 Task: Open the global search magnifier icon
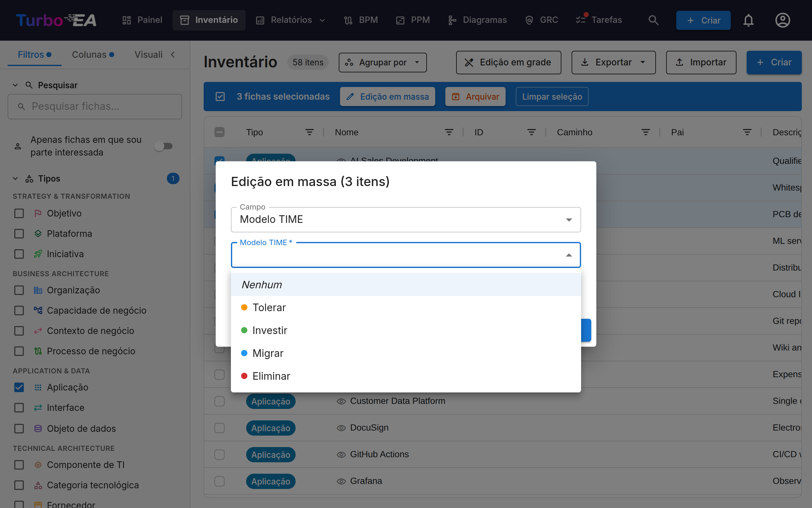coord(653,20)
